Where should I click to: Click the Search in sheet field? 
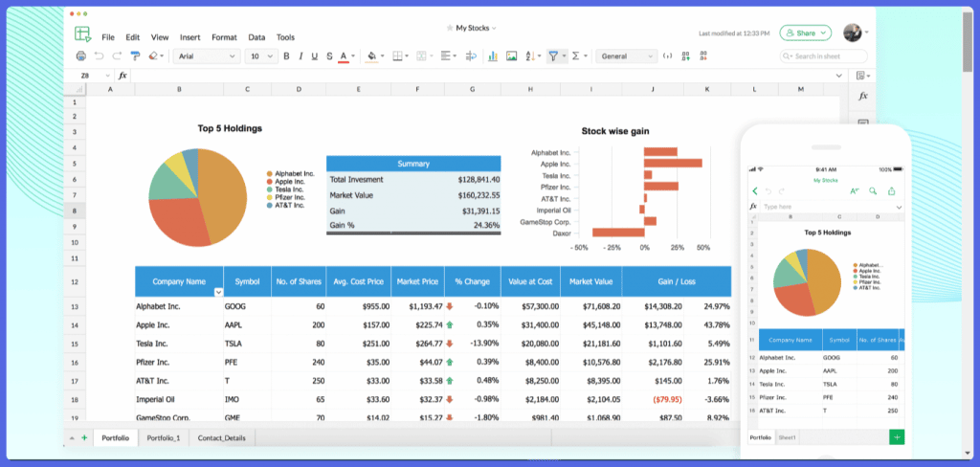[824, 56]
